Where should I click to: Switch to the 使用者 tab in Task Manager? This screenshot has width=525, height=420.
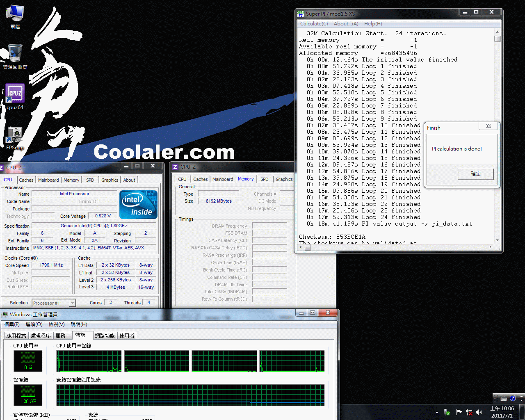point(127,336)
